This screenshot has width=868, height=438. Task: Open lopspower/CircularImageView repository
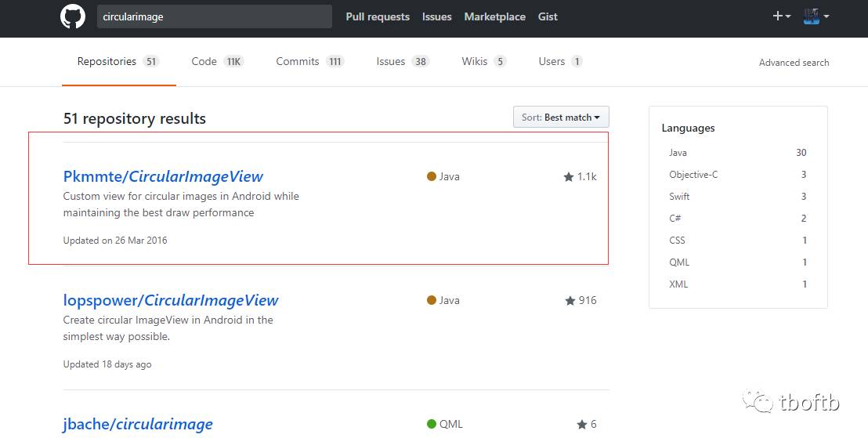click(171, 300)
